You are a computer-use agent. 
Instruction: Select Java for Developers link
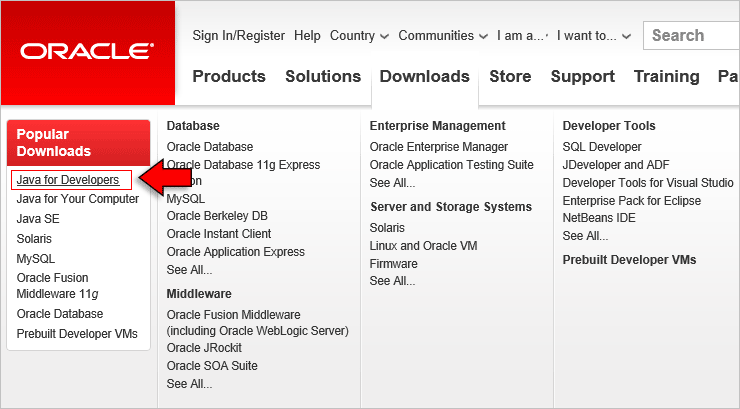point(68,180)
